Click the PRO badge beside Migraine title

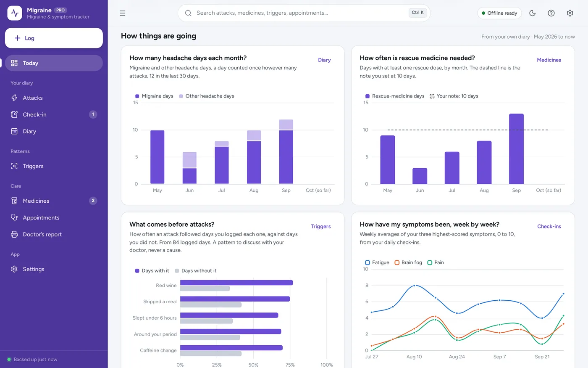coord(60,10)
